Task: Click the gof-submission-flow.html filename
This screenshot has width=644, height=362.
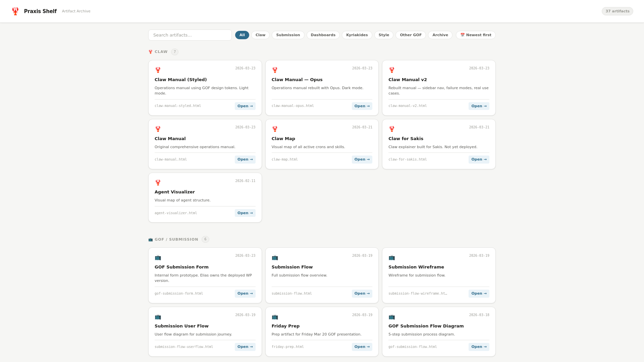Action: [413, 347]
